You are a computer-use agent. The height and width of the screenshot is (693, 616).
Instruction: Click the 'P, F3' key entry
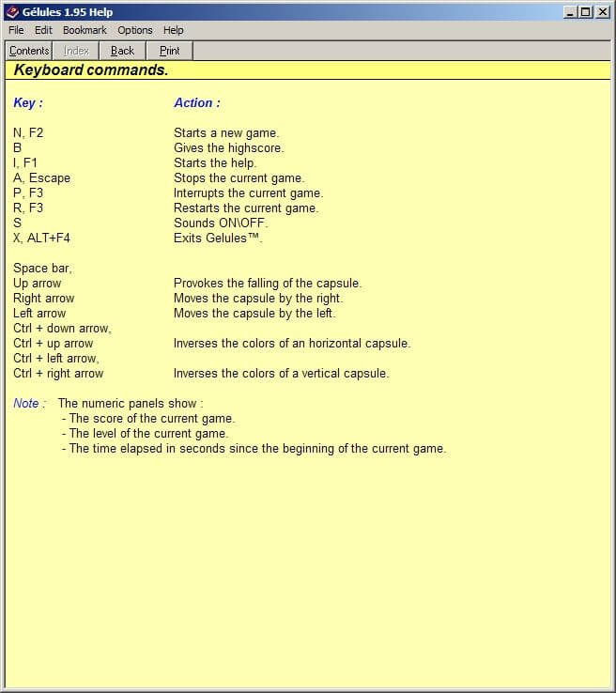28,192
